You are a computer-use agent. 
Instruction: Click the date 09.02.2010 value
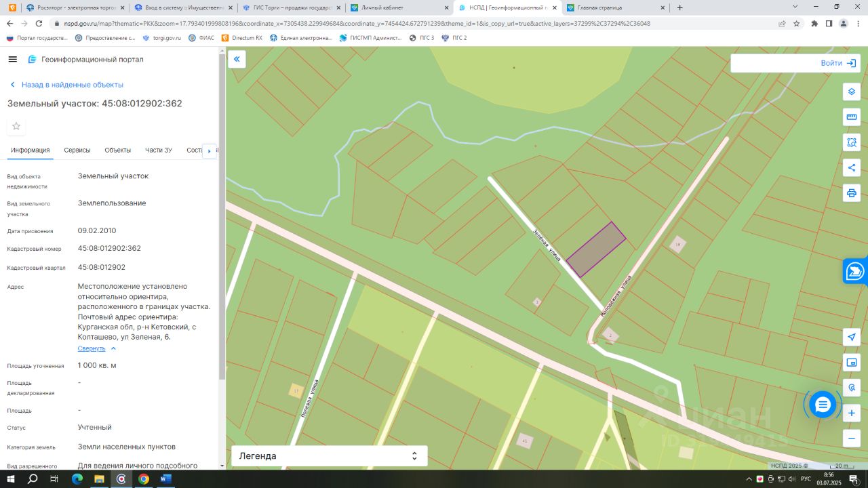97,230
